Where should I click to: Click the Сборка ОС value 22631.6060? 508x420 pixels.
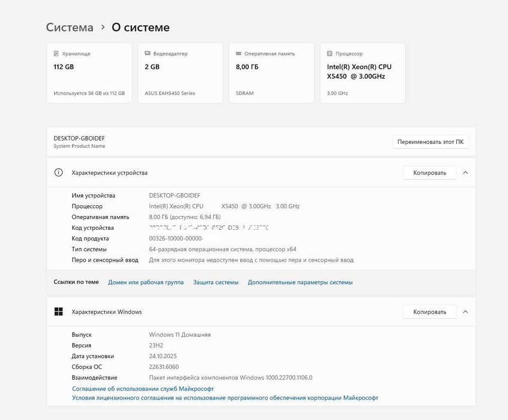click(163, 367)
